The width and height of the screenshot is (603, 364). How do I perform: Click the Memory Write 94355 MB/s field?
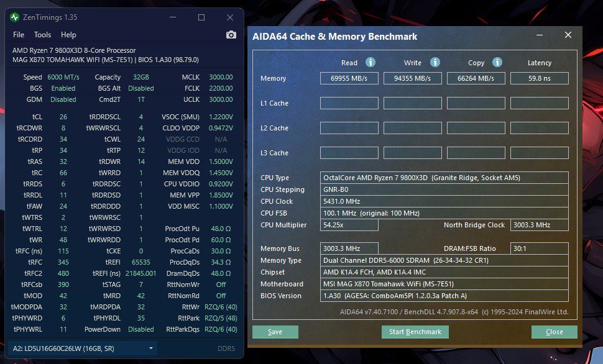tap(413, 78)
